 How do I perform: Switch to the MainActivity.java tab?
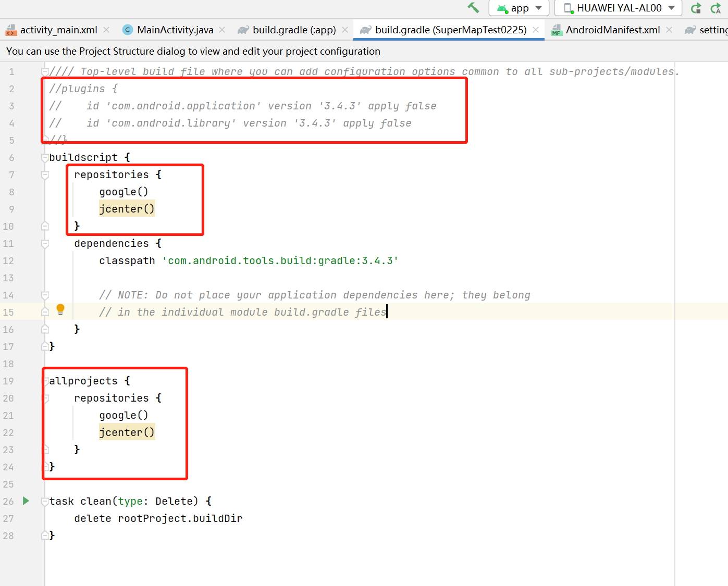pos(175,30)
